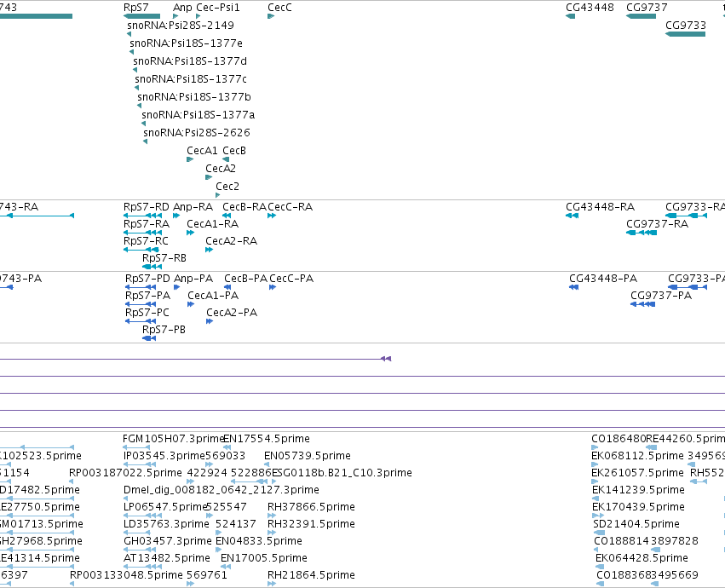
Task: Click RH32391.5prime EST label
Action: tap(311, 524)
